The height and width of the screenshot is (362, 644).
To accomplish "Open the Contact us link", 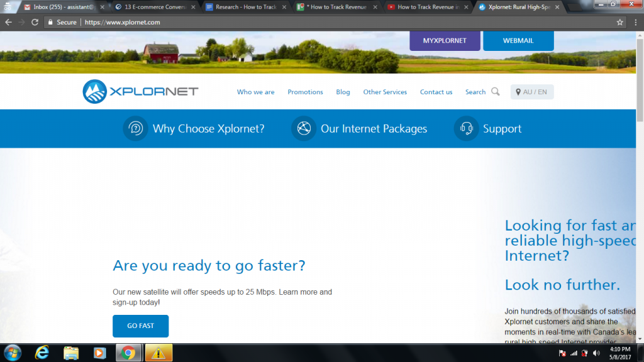I will [x=436, y=92].
